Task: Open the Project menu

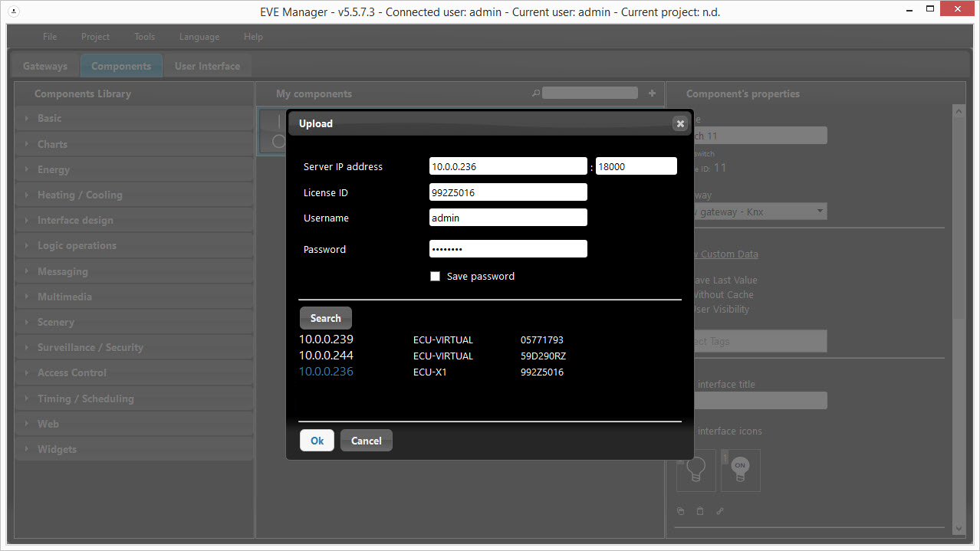Action: pos(95,37)
